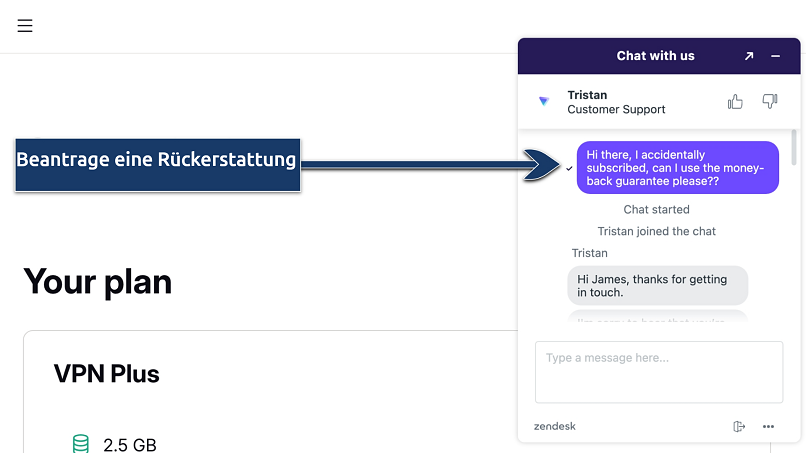This screenshot has width=806, height=453.
Task: Click the end chat exit icon
Action: [739, 426]
